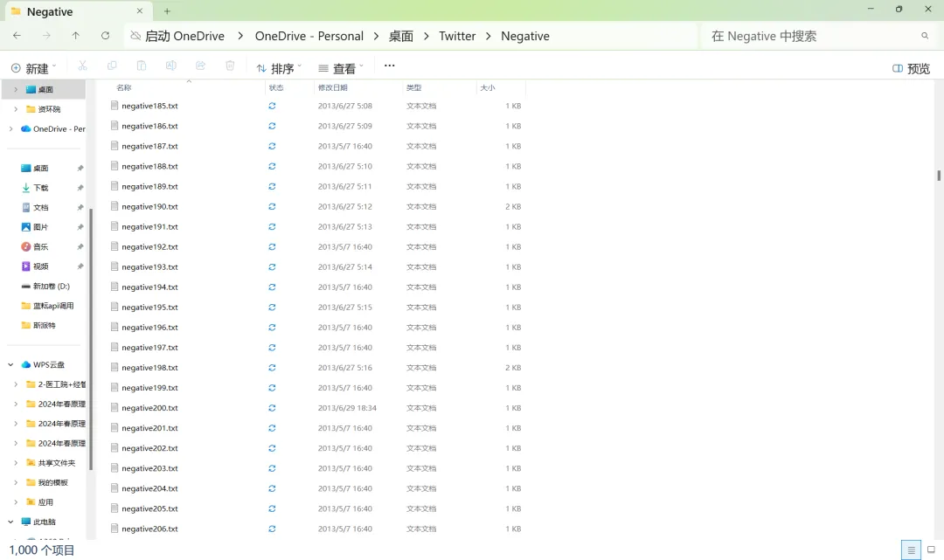Select file negative206.txt
The width and height of the screenshot is (944, 560).
(149, 529)
